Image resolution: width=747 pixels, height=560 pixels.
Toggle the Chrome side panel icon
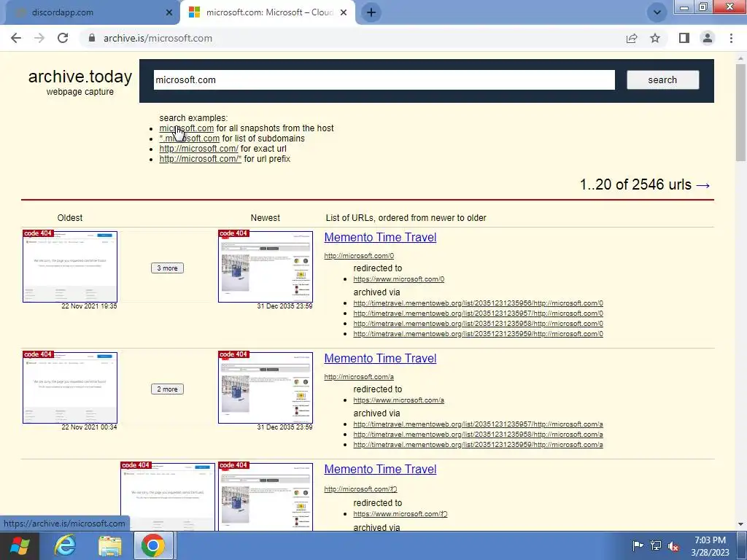tap(684, 38)
